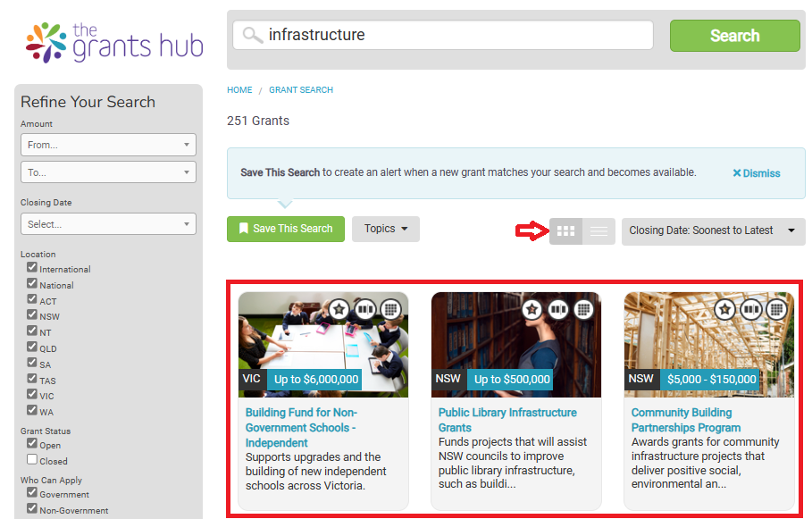
Task: Open the Closing Date Select dropdown
Action: [x=108, y=224]
